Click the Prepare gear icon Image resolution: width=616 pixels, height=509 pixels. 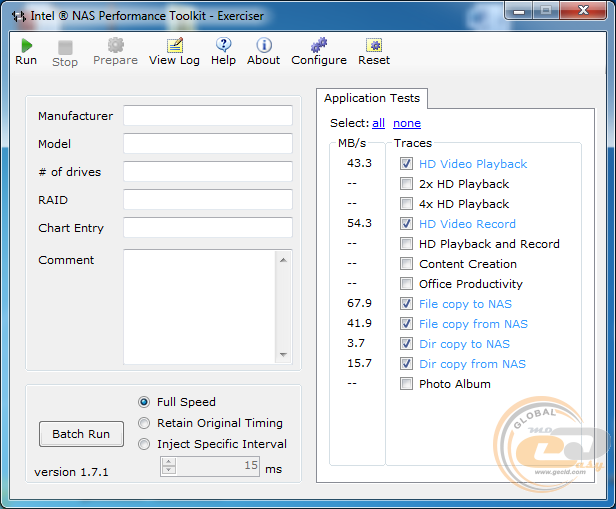(x=116, y=45)
